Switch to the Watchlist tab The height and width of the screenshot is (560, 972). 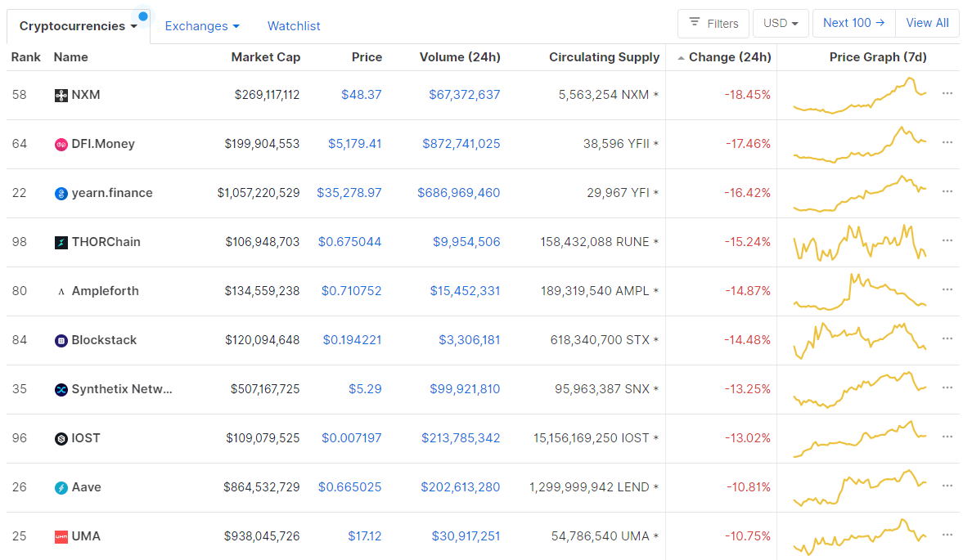[294, 26]
